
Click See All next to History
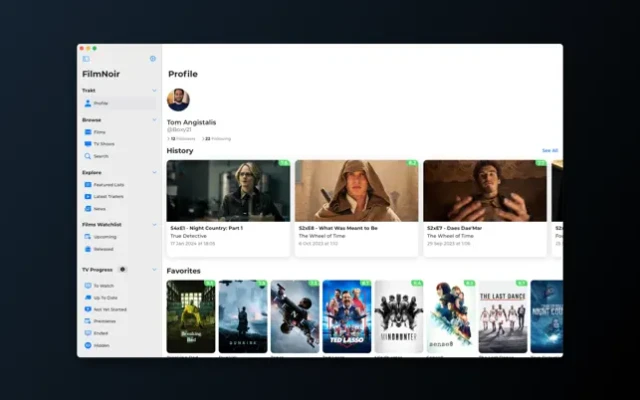(550, 151)
